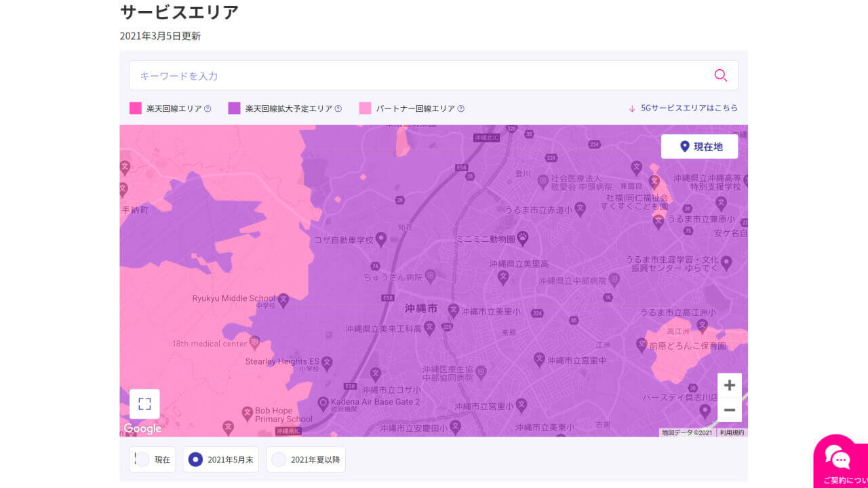868x488 pixels.
Task: Click the help icon next to 楽天回線拡大予定エリア
Action: point(339,108)
